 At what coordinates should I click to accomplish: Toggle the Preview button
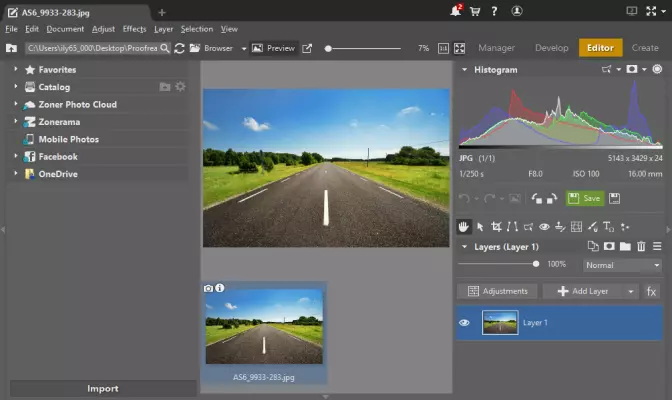(273, 48)
